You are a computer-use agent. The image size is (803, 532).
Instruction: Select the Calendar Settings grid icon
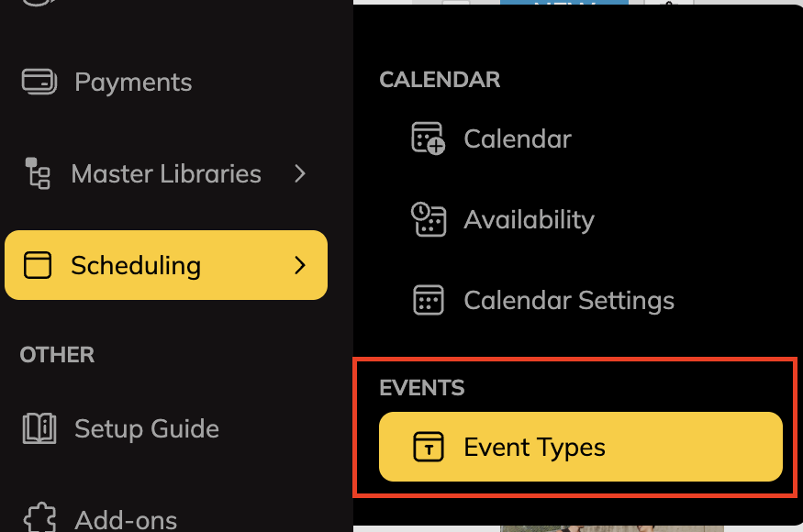click(x=429, y=300)
